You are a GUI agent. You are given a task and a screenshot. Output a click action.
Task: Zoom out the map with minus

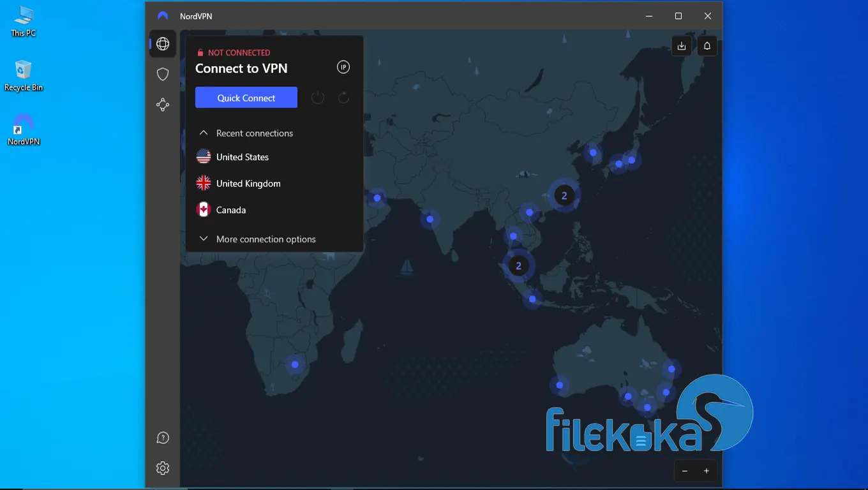[x=685, y=471]
